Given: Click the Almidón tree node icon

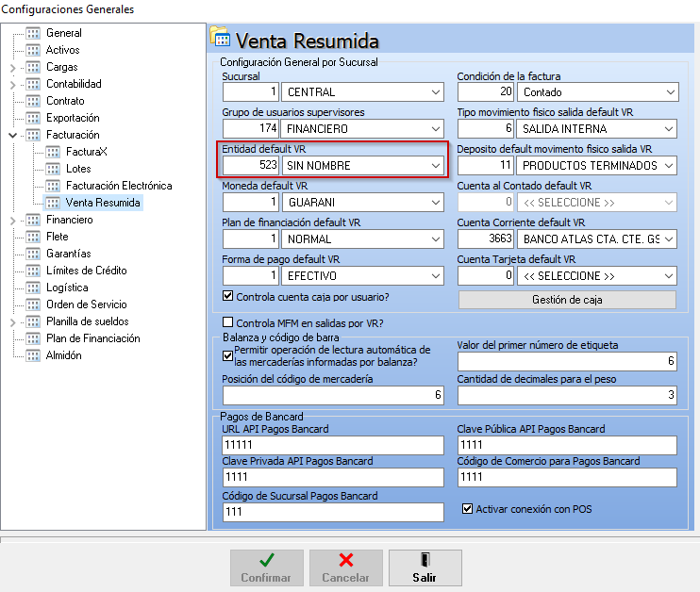Looking at the screenshot, I should [x=33, y=355].
